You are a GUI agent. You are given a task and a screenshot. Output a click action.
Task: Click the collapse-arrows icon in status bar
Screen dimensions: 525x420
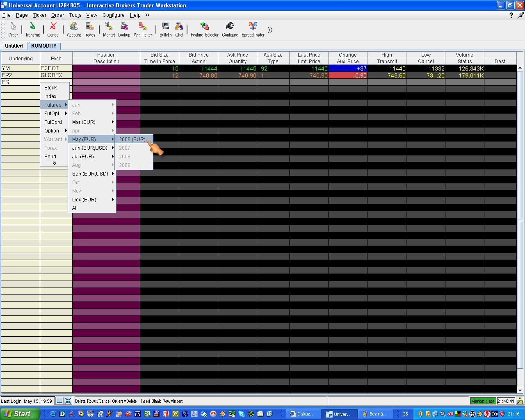(68, 401)
